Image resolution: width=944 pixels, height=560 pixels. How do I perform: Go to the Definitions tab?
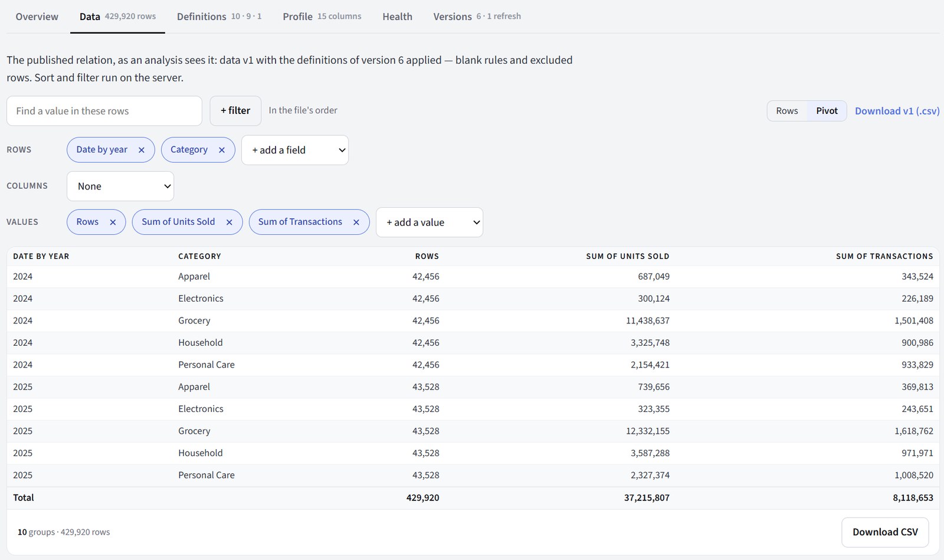pyautogui.click(x=219, y=17)
